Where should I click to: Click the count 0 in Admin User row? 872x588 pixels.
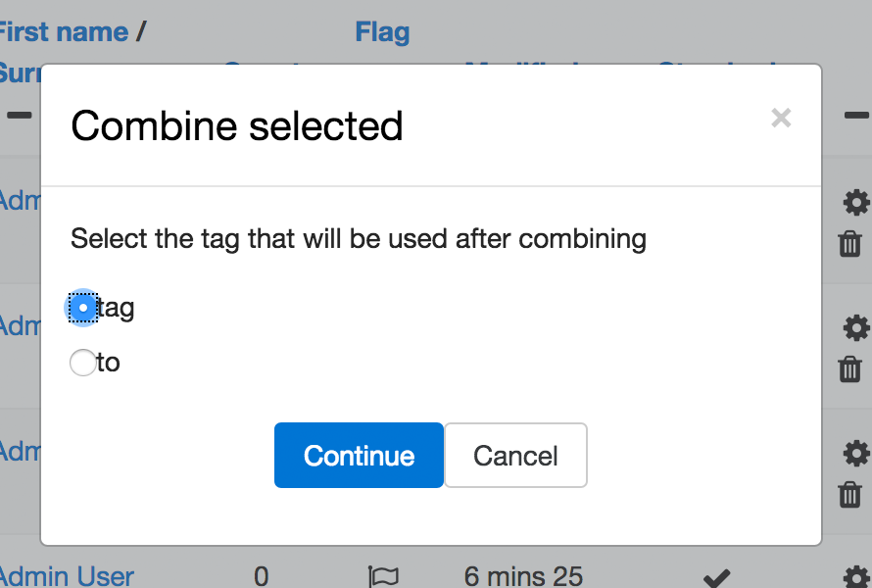point(261,576)
